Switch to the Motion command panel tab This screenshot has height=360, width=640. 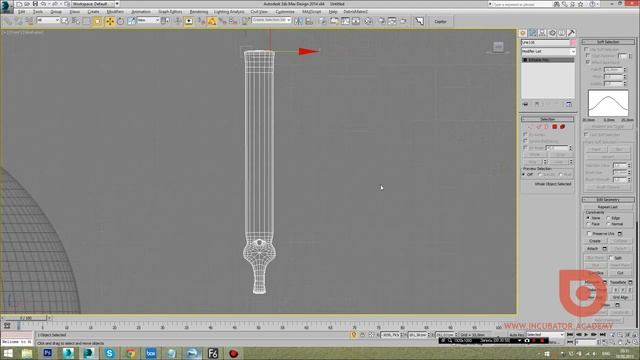pyautogui.click(x=552, y=33)
